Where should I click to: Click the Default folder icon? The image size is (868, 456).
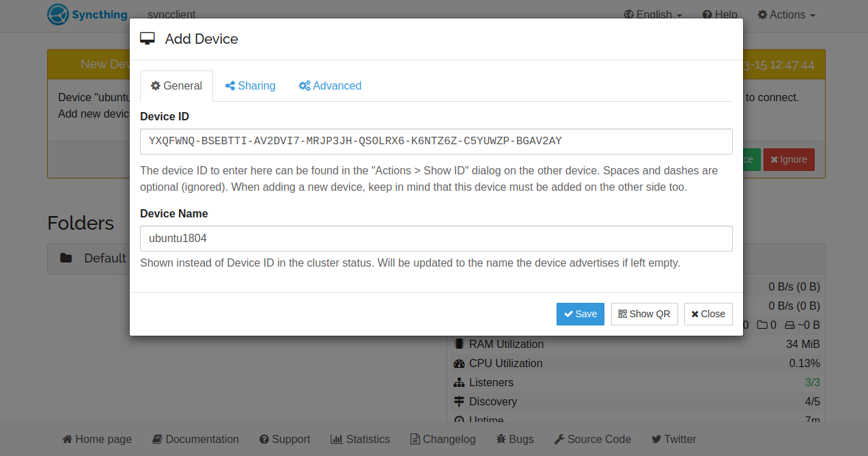pos(66,258)
